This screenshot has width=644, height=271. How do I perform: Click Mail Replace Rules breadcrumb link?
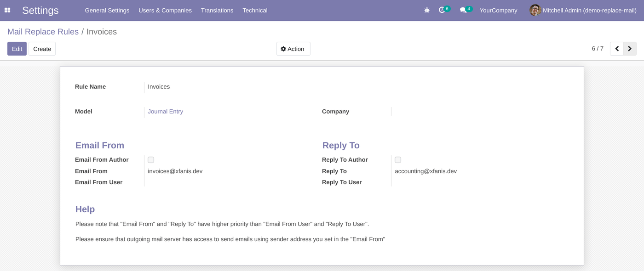point(43,31)
